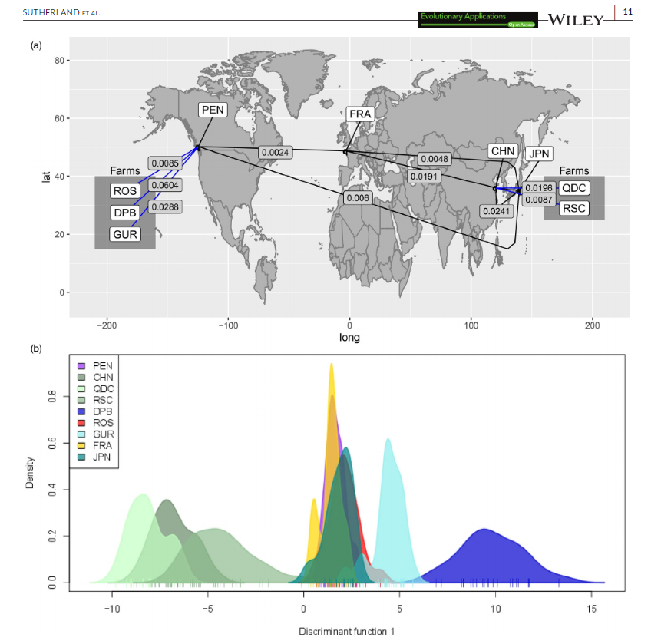Click the cyan GUR density curve peak
Screen dimensions: 661x644
(x=388, y=440)
